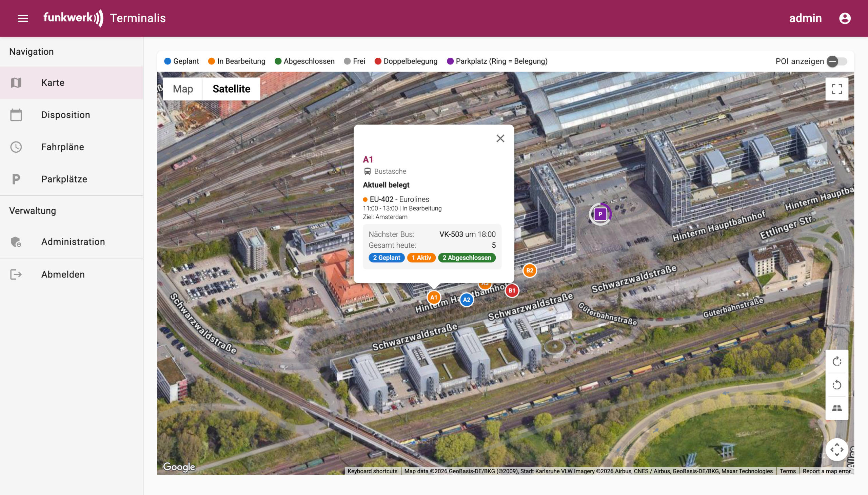Rotate the map counterclockwise

point(836,385)
